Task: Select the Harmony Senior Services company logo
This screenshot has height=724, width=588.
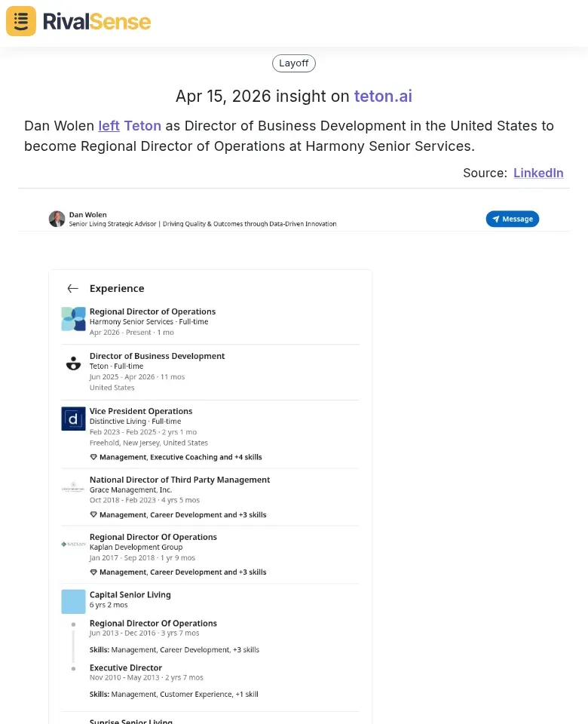Action: coord(73,318)
